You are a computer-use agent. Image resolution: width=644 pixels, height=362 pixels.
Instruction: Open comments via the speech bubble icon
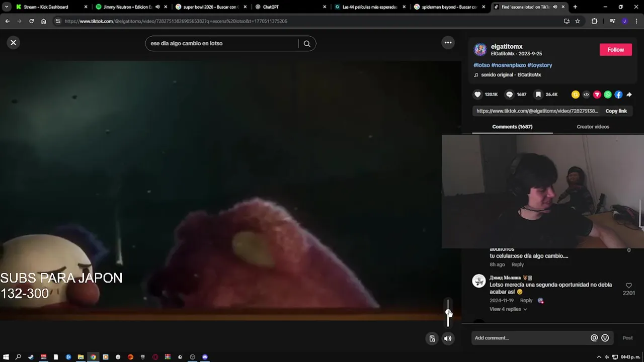[509, 95]
